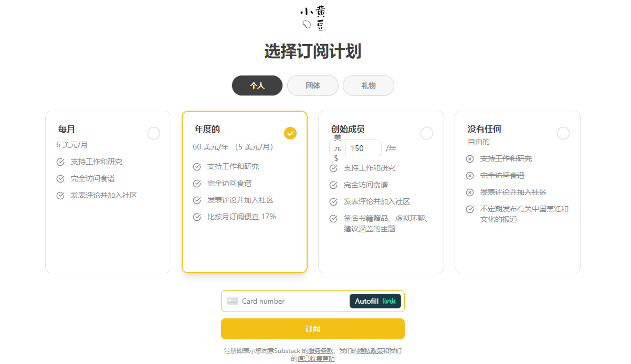
Task: Click the x-circle icon beside 发表评论并加入社区
Action: 470,192
